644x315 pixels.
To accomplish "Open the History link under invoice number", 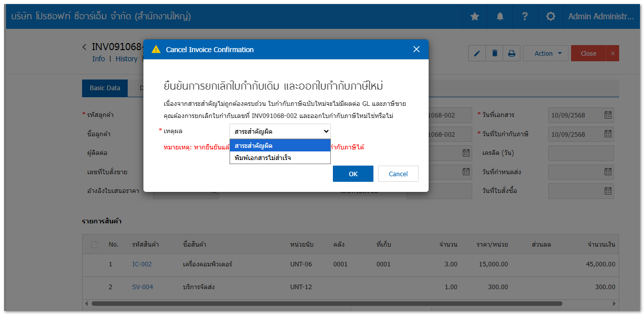I will (x=126, y=59).
